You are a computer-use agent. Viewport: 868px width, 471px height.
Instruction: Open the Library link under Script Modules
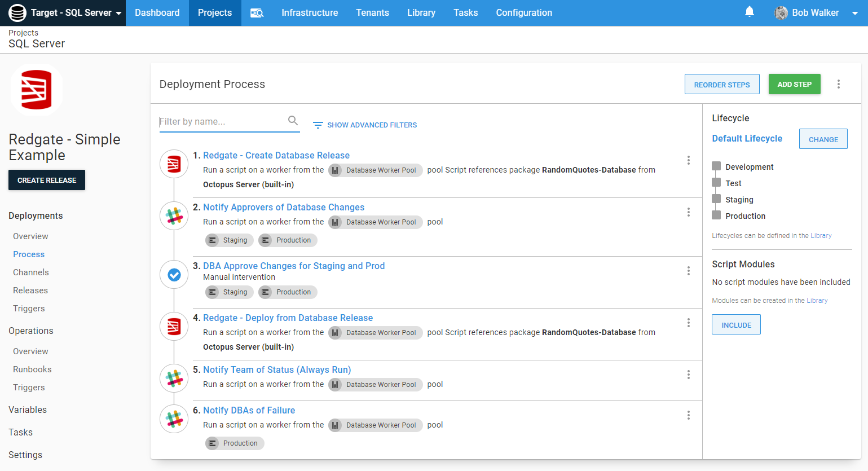click(x=817, y=300)
